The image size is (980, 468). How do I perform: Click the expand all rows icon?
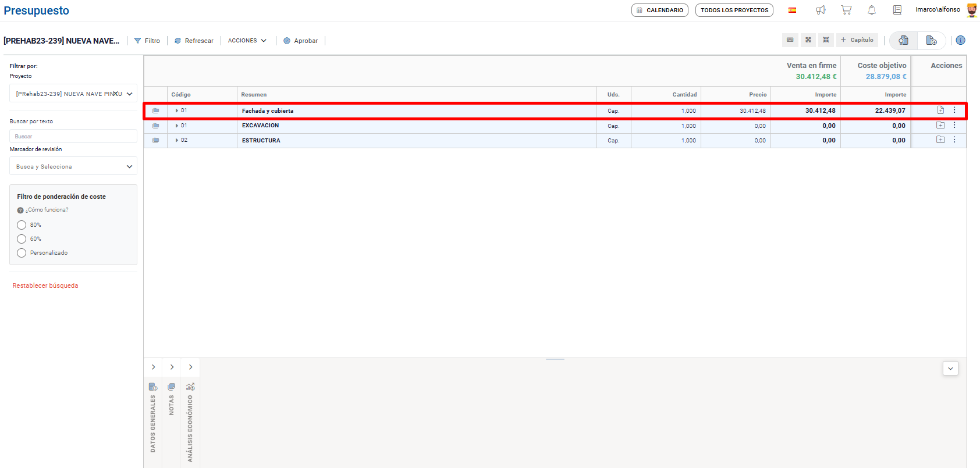click(x=808, y=40)
